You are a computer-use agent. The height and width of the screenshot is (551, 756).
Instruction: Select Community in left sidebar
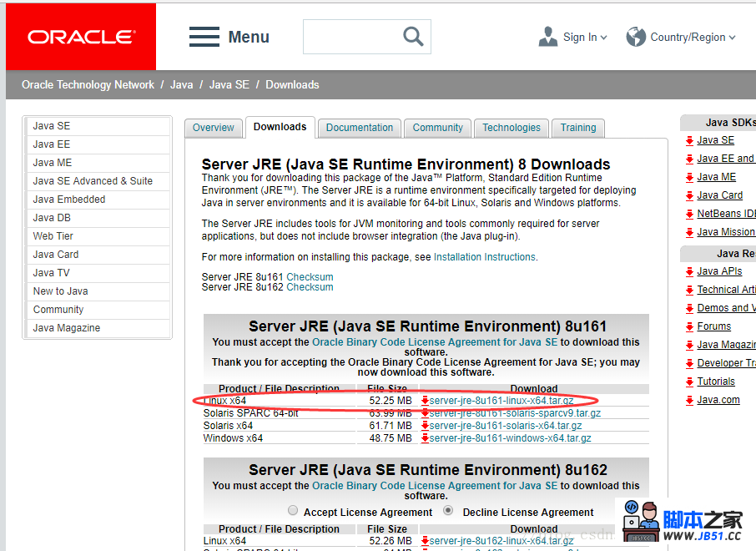[x=98, y=310]
